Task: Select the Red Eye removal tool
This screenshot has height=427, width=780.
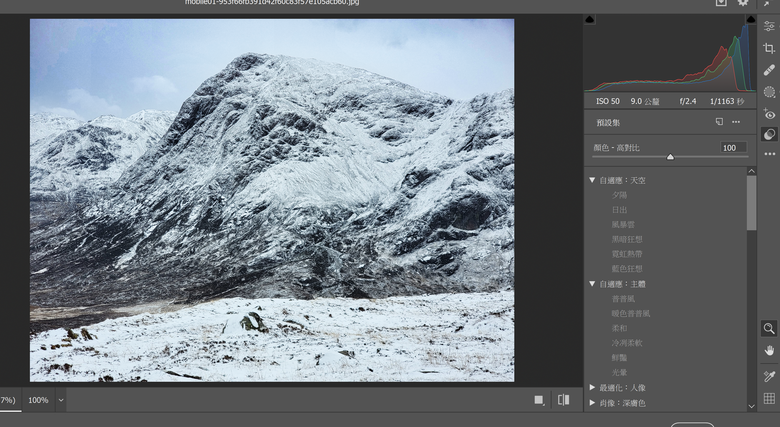Action: (769, 114)
